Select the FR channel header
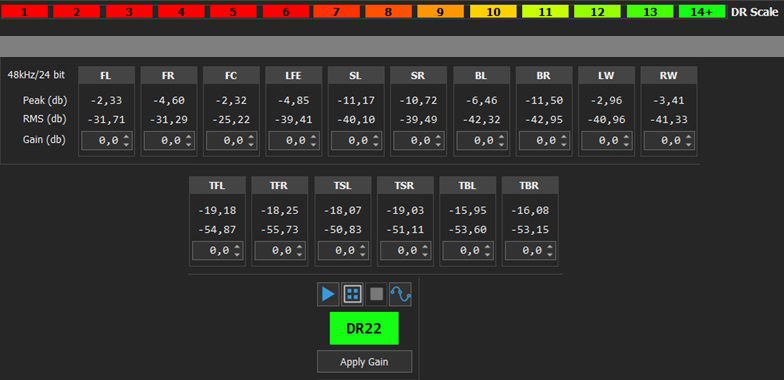Viewport: 784px width, 380px height. click(169, 76)
